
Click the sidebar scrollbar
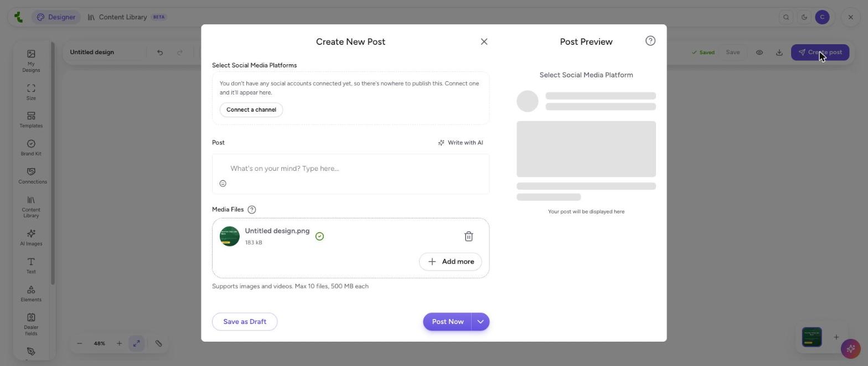tap(53, 163)
